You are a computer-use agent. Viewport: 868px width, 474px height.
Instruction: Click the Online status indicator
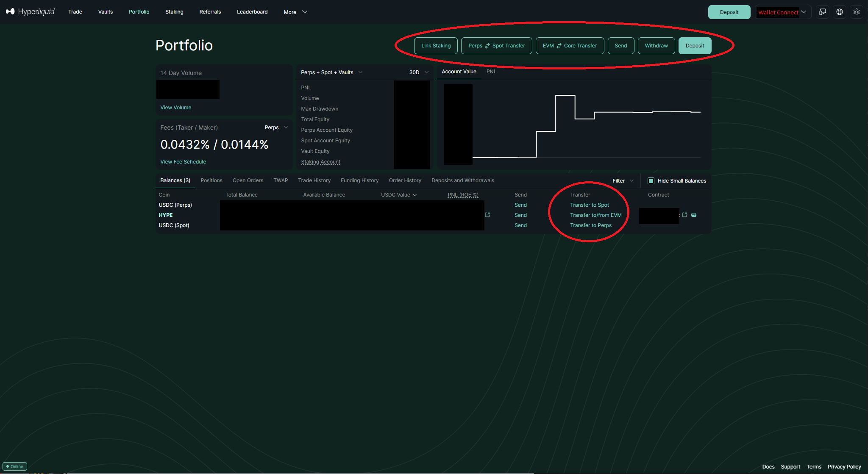[15, 466]
